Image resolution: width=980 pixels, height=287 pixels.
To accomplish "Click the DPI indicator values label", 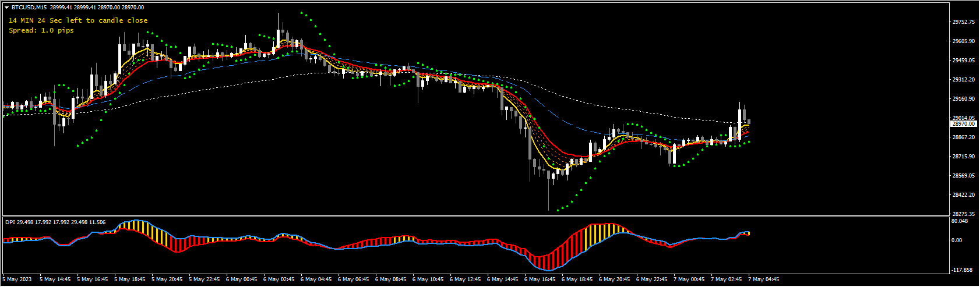I will tap(55, 222).
